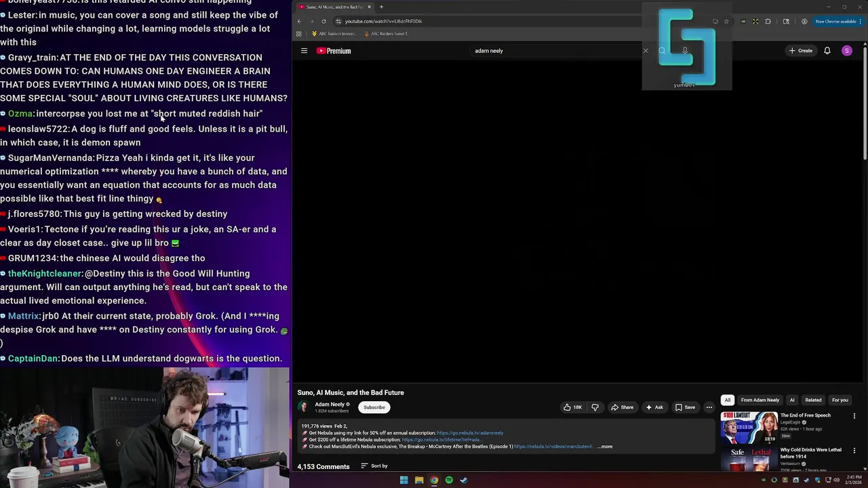Open 'The End of Free Speech' thumbnail
The width and height of the screenshot is (868, 488).
749,427
